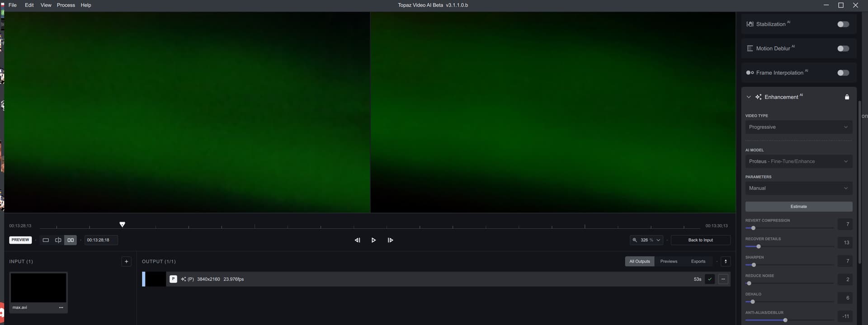Select split view layout icon
The height and width of the screenshot is (325, 868).
[x=58, y=240]
